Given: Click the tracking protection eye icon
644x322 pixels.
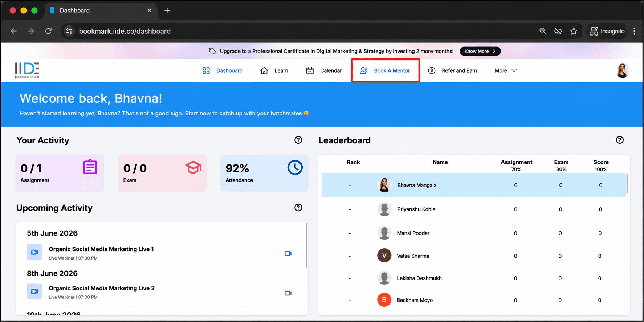Looking at the screenshot, I should [x=558, y=31].
